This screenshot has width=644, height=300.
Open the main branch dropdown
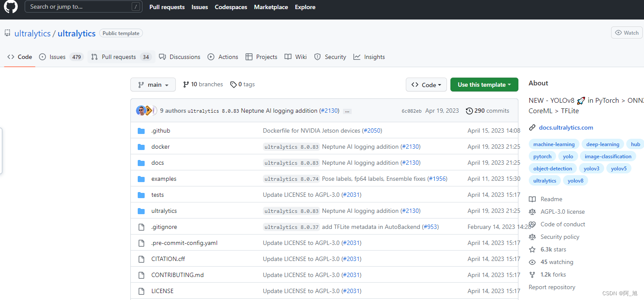153,85
